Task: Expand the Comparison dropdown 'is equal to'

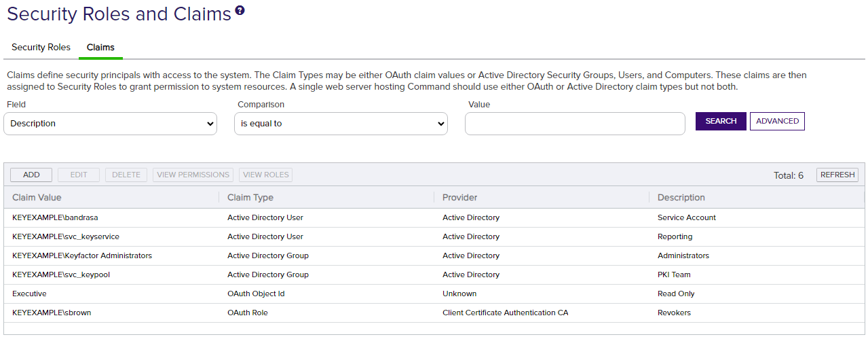Action: (x=341, y=124)
